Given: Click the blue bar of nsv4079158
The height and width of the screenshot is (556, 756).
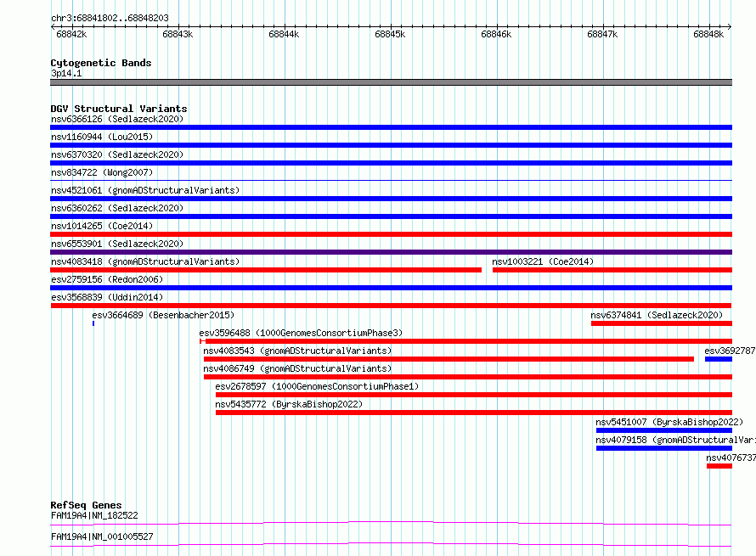Looking at the screenshot, I should point(664,448).
